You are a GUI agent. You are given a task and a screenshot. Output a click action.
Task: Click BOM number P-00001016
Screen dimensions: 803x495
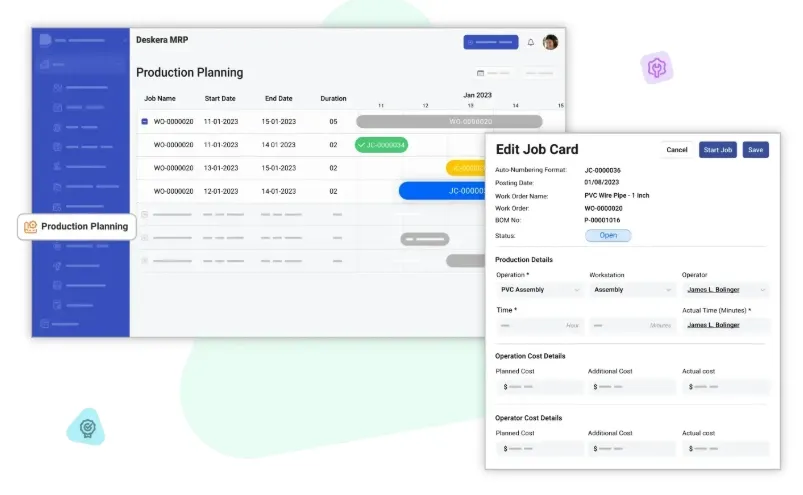(602, 220)
